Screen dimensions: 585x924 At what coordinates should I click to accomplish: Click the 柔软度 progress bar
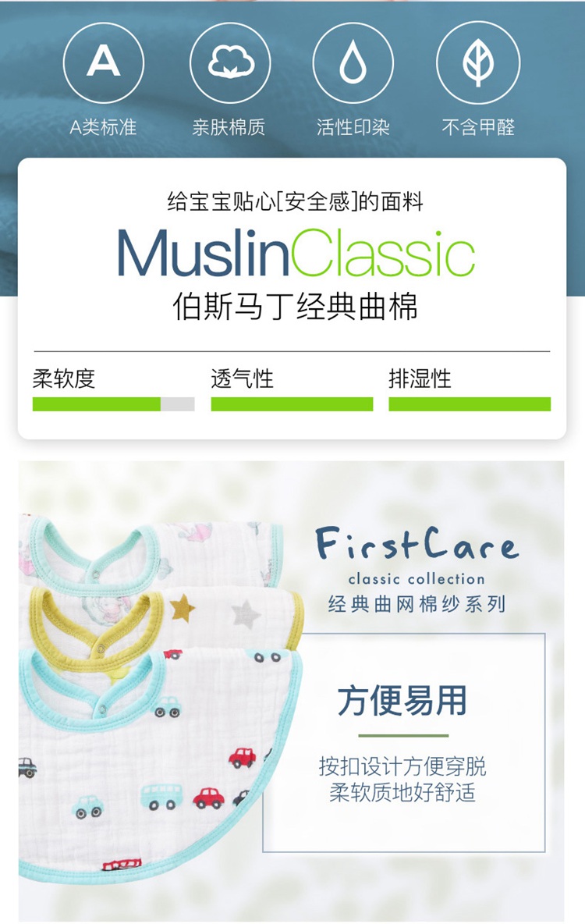pos(114,404)
